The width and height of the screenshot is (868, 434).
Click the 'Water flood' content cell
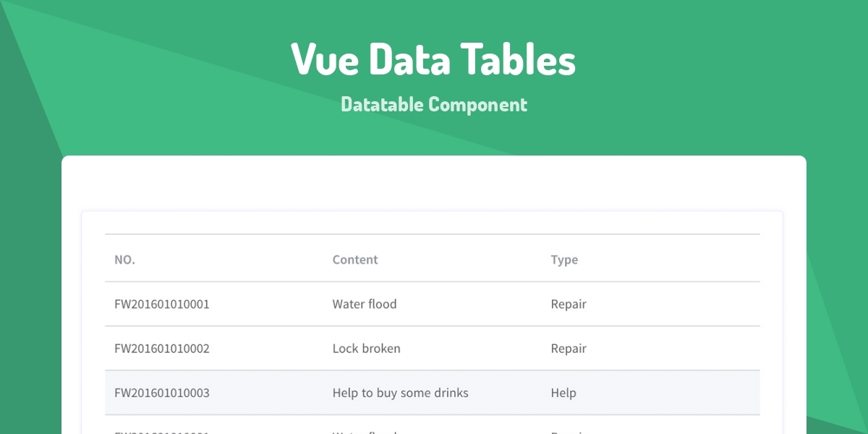click(x=365, y=304)
